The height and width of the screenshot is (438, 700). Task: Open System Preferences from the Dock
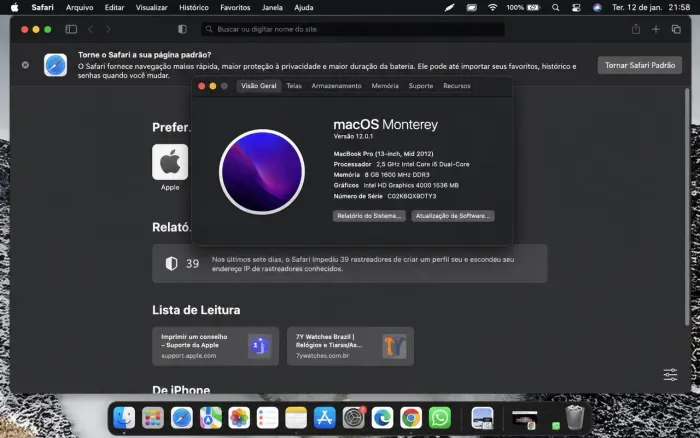(x=354, y=418)
